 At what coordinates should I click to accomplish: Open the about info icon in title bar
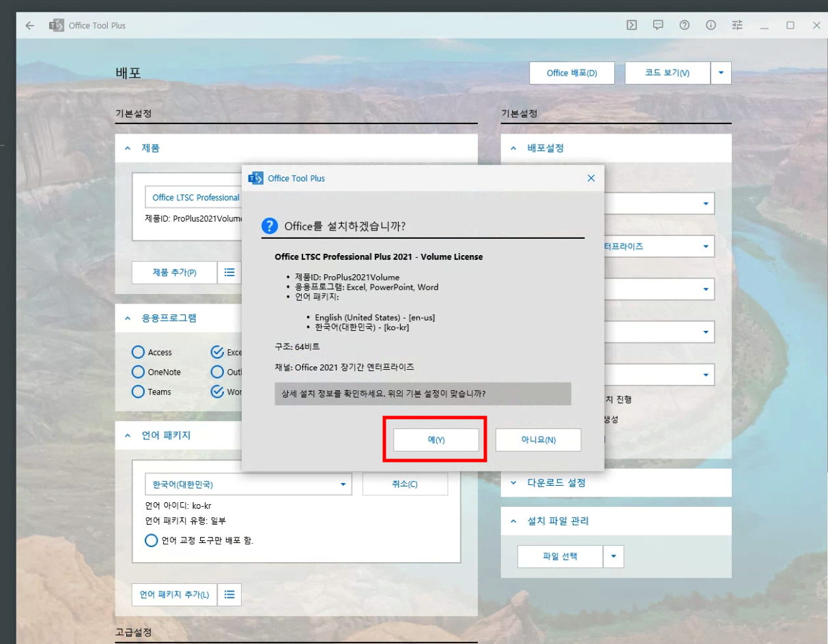coord(710,25)
